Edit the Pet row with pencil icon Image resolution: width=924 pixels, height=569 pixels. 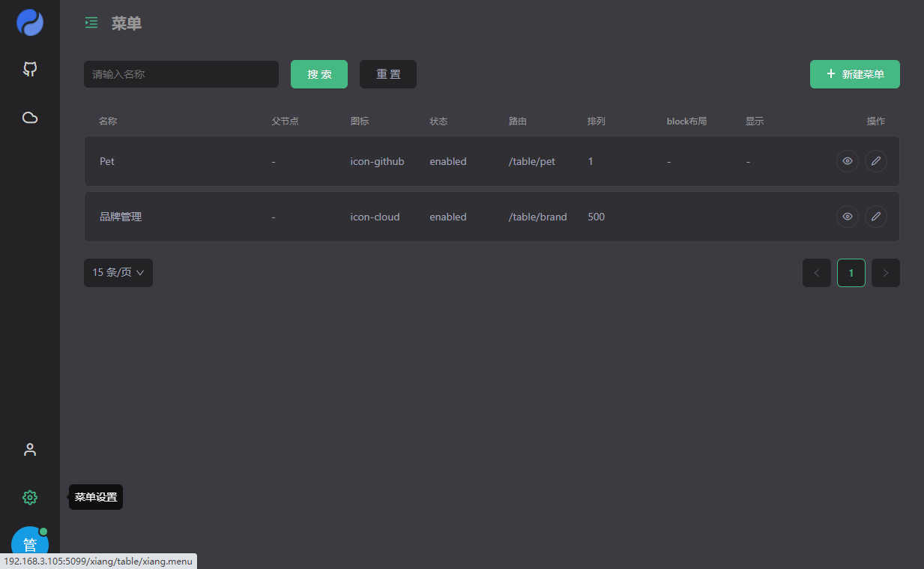coord(875,161)
